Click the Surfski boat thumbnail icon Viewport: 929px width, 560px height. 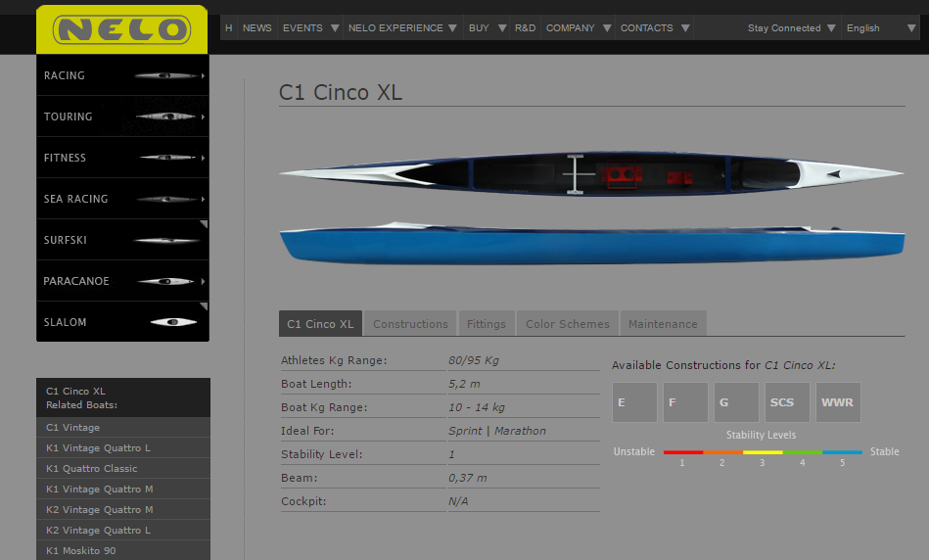click(167, 241)
